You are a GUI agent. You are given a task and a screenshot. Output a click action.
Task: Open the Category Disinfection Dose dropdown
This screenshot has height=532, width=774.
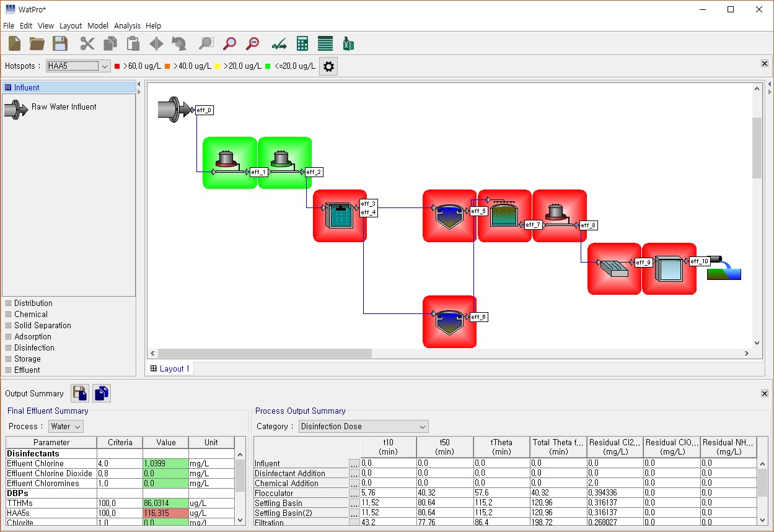(363, 426)
